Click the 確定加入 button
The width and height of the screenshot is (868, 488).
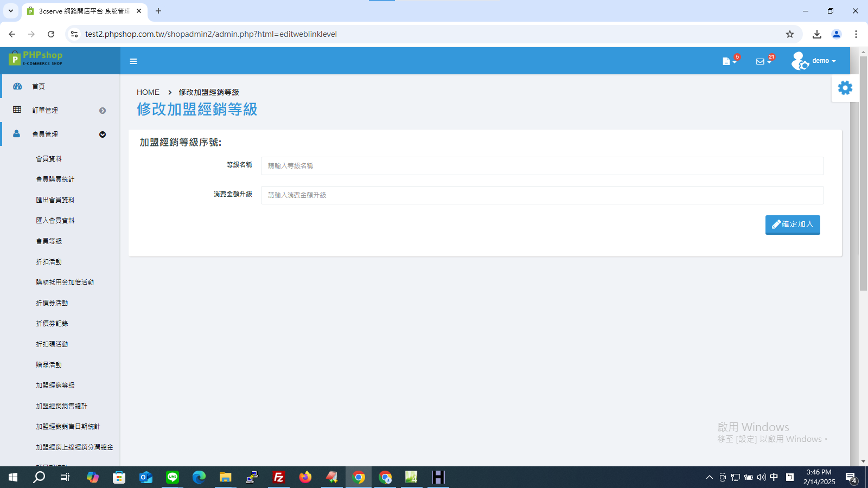(x=793, y=224)
